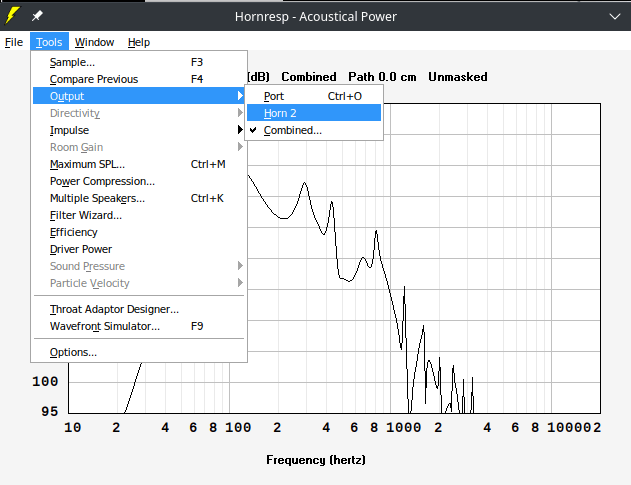Click the 'Path 0.0 cm' header text
This screenshot has width=631, height=485.
[x=382, y=77]
